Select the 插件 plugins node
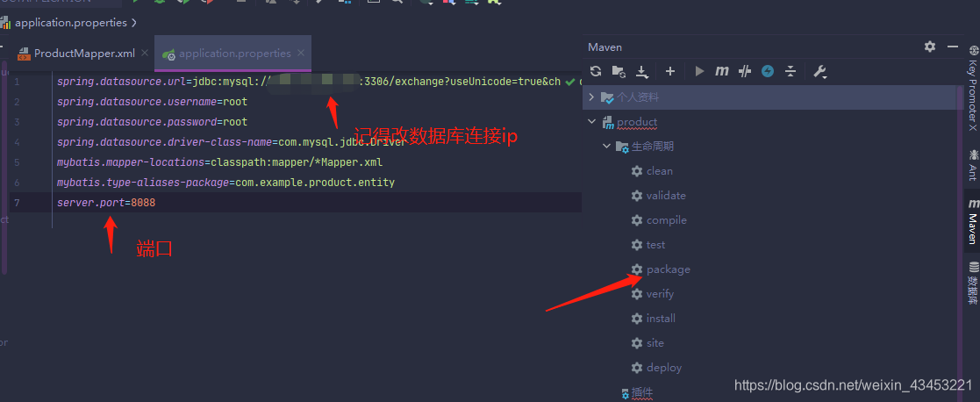Screen dimensions: 980x402 click(642, 392)
